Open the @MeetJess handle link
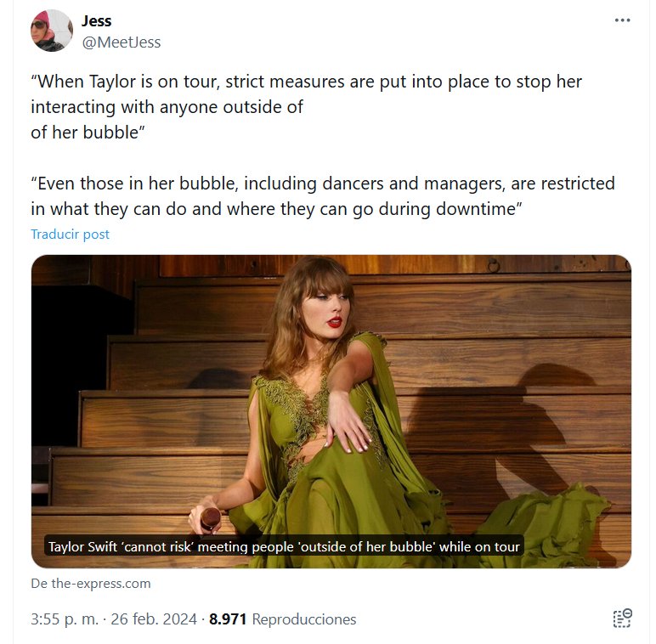Screen dimensions: 656x644 (121, 42)
